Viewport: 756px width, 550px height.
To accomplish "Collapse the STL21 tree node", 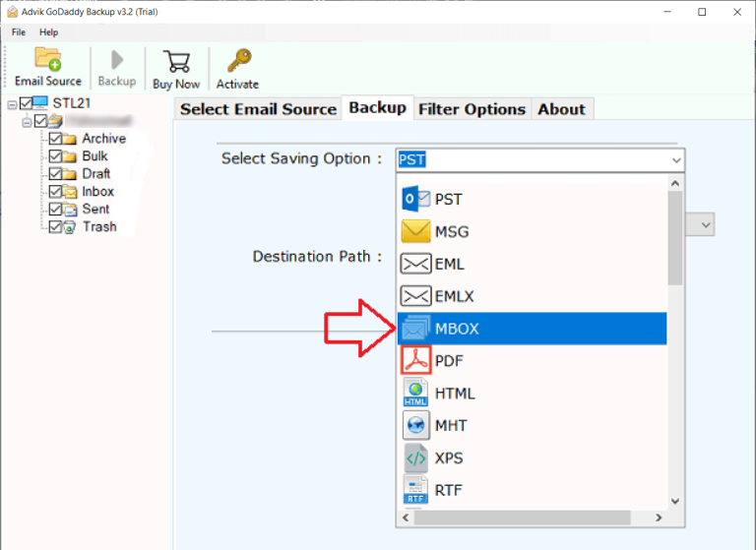I will pos(13,104).
